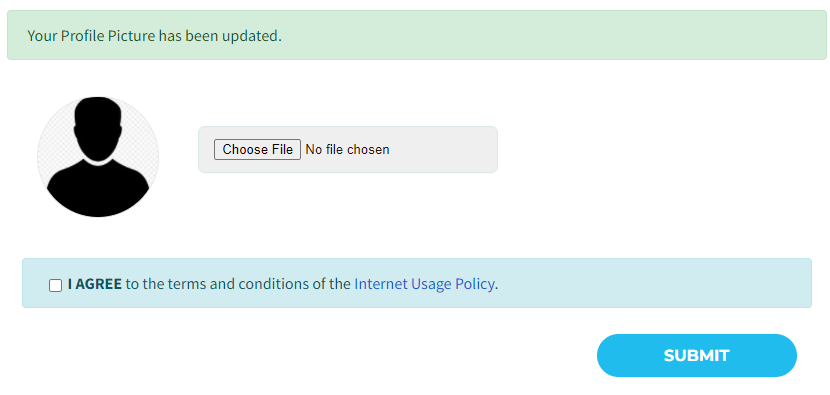The height and width of the screenshot is (395, 830).
Task: Click the word 'Internet' in the policy link
Action: click(378, 284)
